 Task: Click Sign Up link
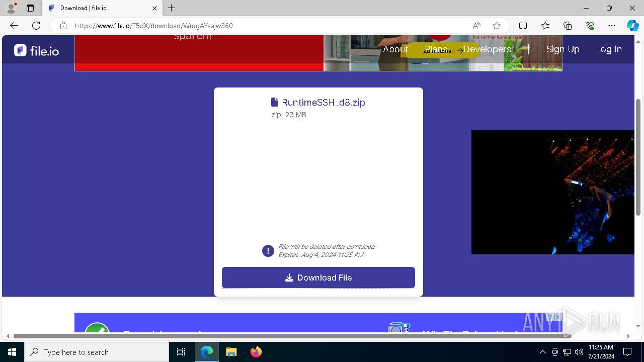point(563,49)
